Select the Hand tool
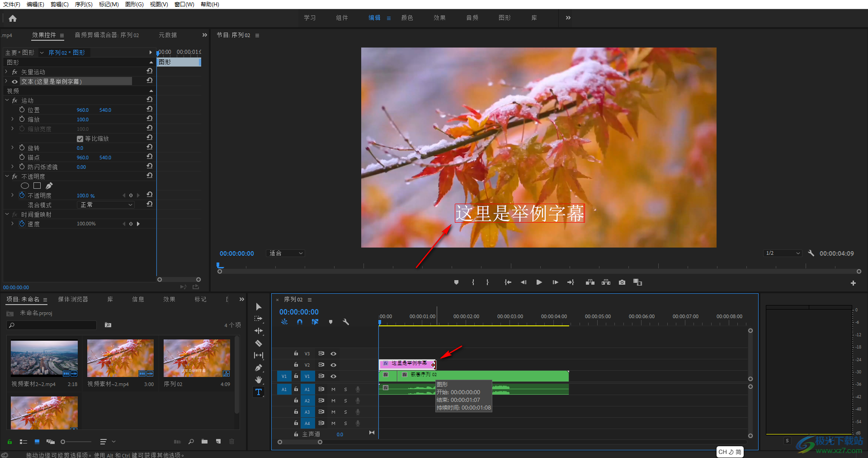Viewport: 868px width, 458px height. coord(259,380)
